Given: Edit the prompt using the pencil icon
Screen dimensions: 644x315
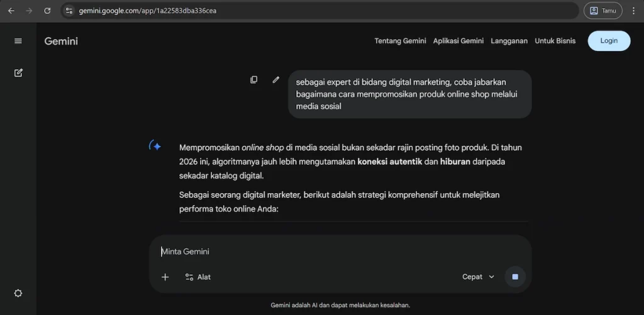Looking at the screenshot, I should pyautogui.click(x=276, y=80).
